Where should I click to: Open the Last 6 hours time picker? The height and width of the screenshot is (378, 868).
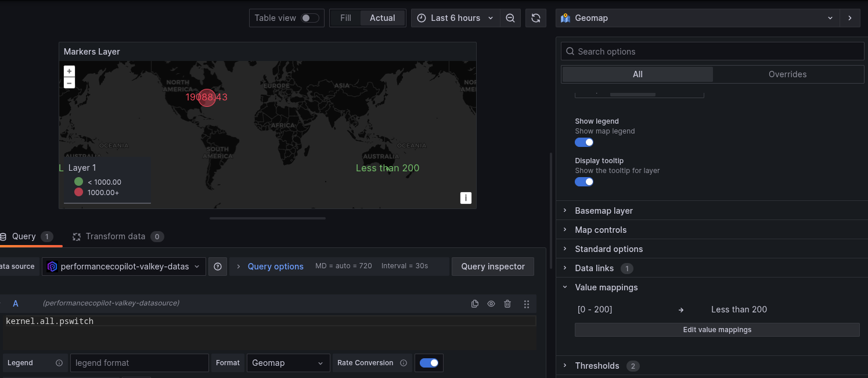click(456, 18)
